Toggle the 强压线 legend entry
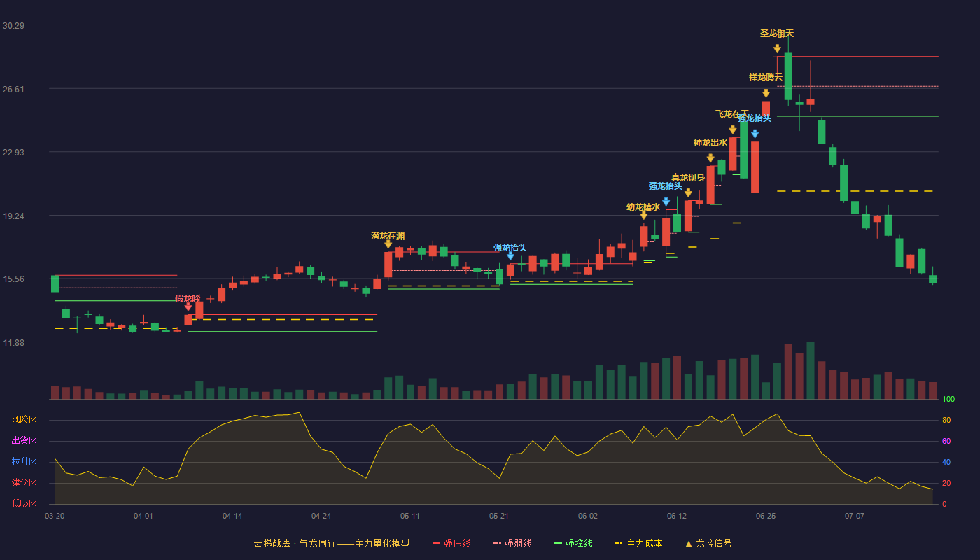 coord(451,543)
